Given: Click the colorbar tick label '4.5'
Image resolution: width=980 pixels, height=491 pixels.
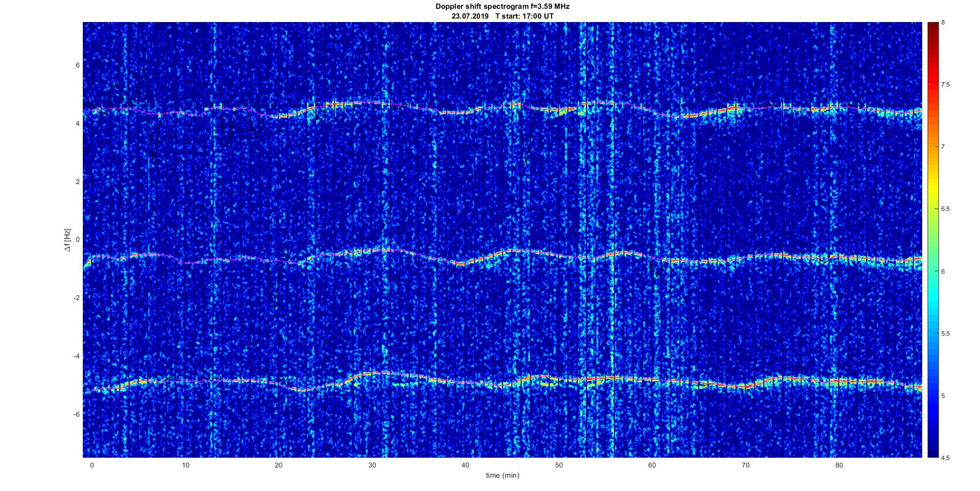Looking at the screenshot, I should pyautogui.click(x=945, y=458).
